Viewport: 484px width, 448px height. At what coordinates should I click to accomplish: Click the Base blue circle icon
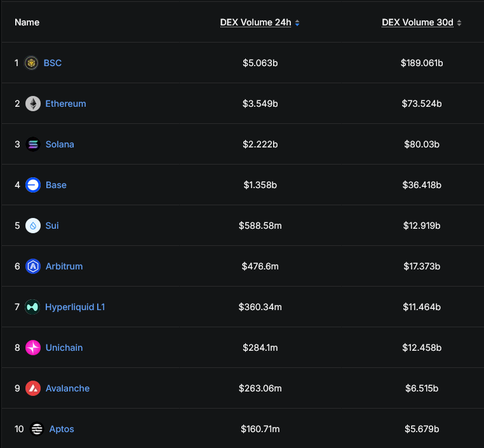[x=33, y=185]
